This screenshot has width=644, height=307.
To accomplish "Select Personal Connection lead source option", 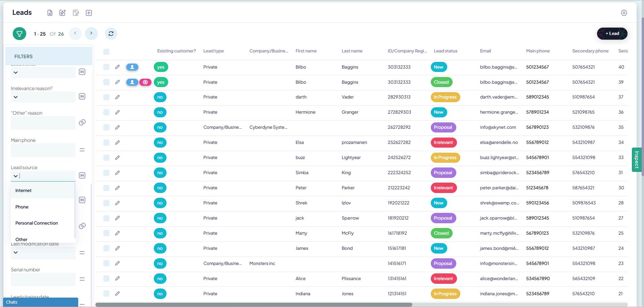I will 37,223.
